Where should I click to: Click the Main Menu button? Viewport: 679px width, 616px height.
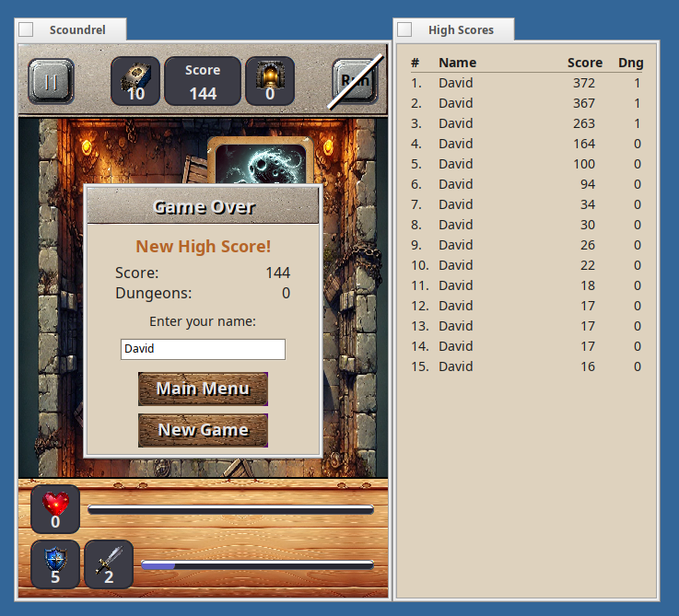203,389
